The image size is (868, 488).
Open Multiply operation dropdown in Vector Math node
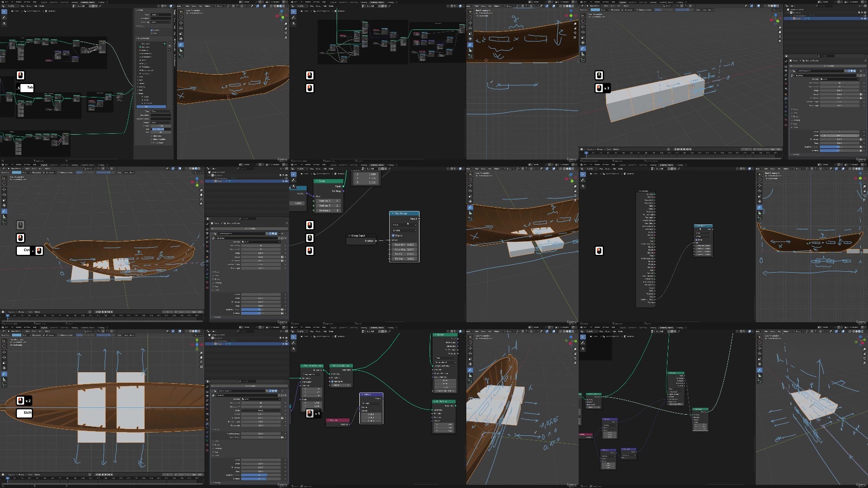pyautogui.click(x=371, y=403)
